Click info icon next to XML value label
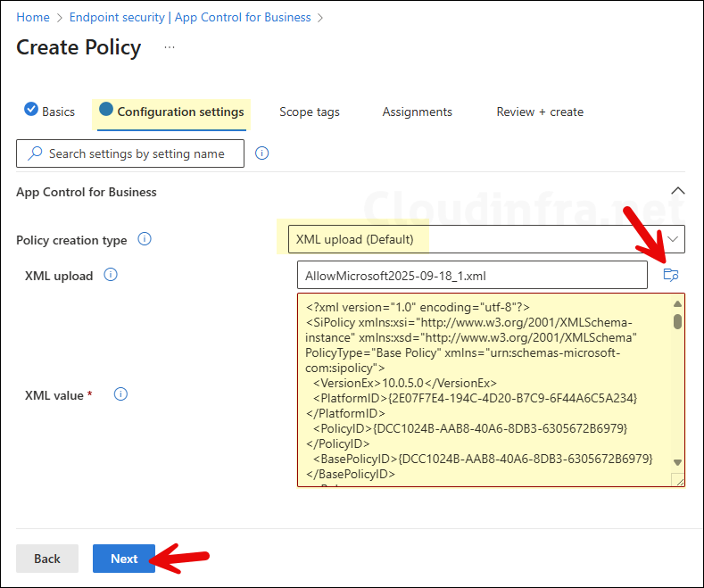Viewport: 704px width, 588px height. (x=121, y=394)
